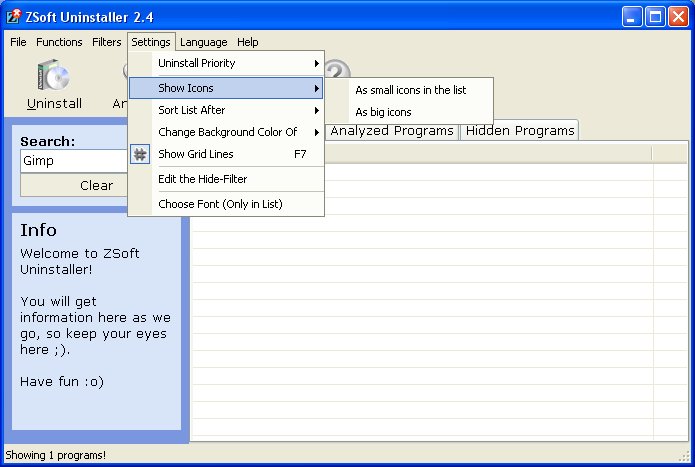Open the Functions menu
The height and width of the screenshot is (467, 695).
[59, 42]
